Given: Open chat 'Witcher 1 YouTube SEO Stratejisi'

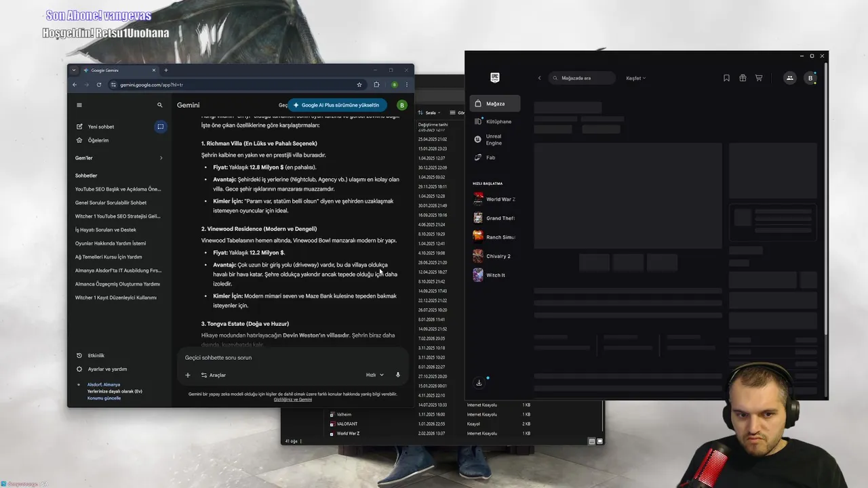Looking at the screenshot, I should click(x=118, y=216).
